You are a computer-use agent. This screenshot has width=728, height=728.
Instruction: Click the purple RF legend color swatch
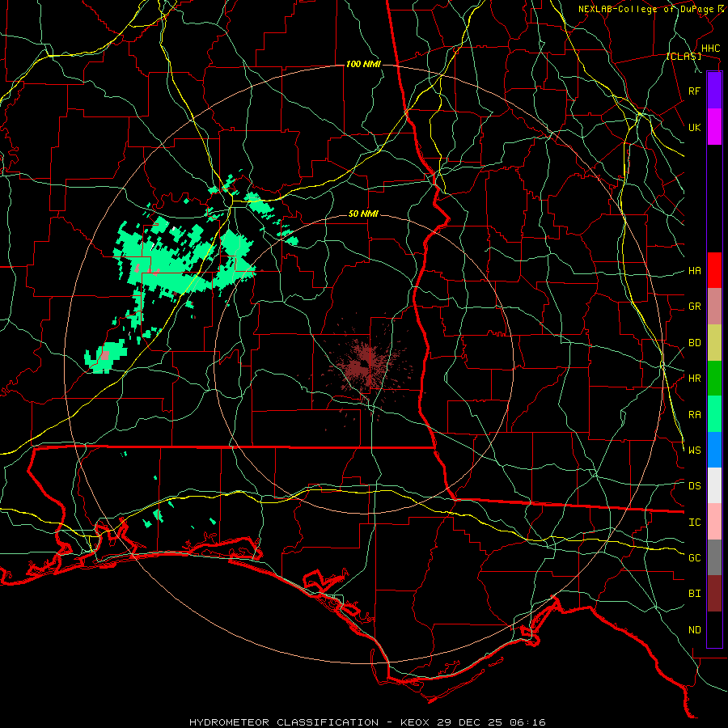point(714,91)
